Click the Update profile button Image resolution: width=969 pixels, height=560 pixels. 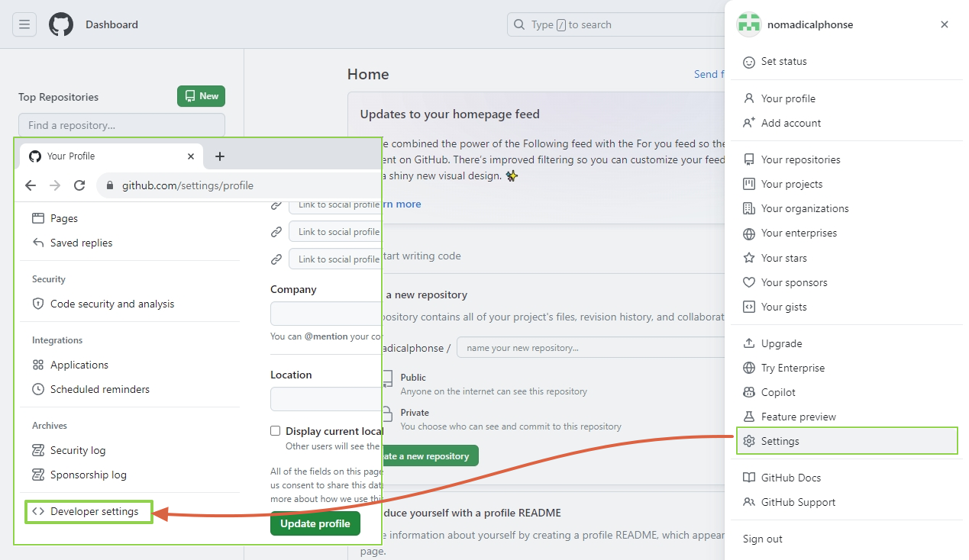click(315, 523)
